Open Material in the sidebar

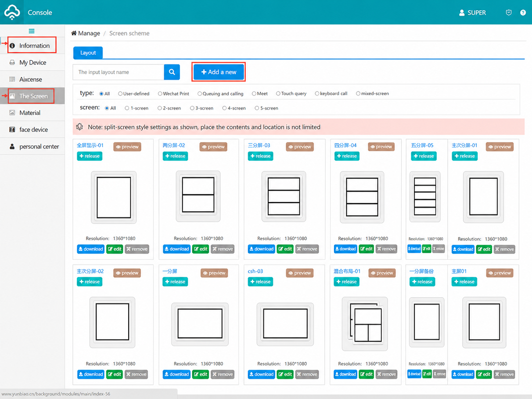(x=32, y=113)
